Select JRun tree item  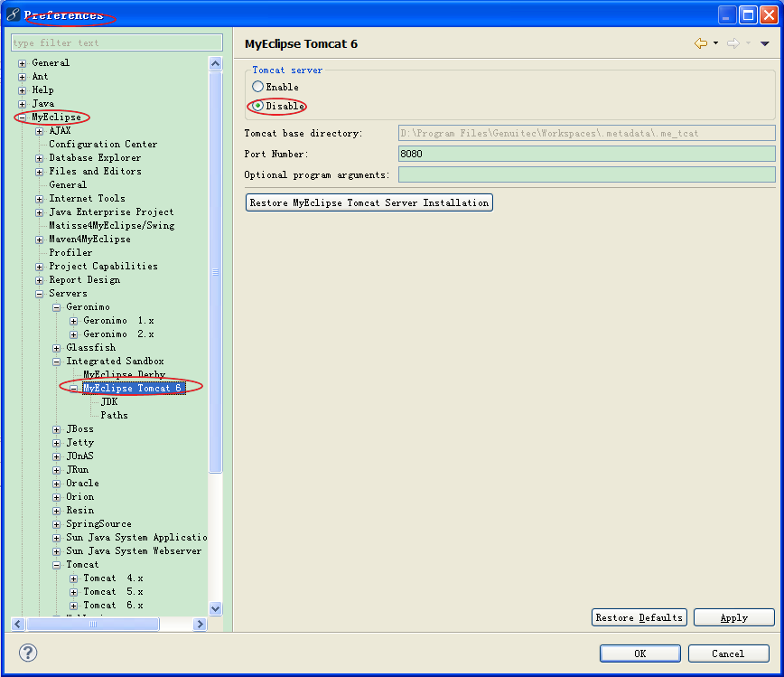pyautogui.click(x=78, y=469)
